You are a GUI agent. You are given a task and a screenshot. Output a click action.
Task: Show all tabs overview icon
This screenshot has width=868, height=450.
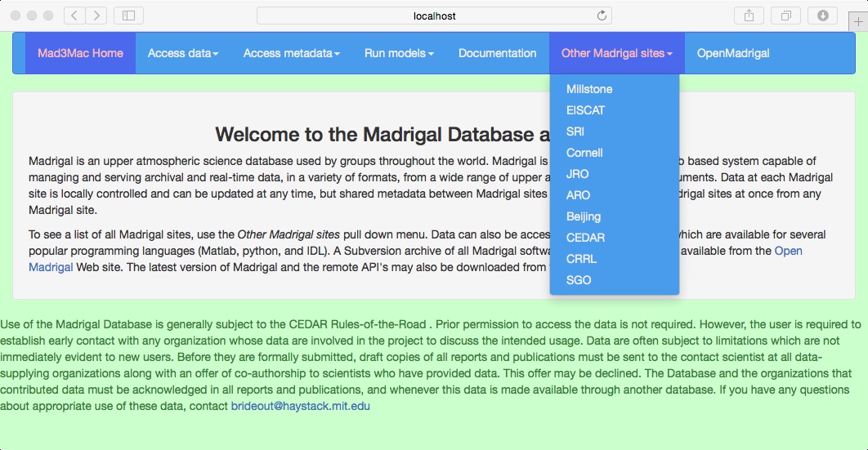[x=785, y=16]
